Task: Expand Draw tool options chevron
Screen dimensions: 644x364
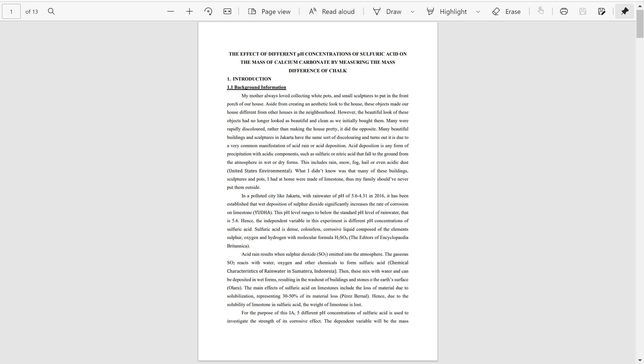Action: pos(413,12)
